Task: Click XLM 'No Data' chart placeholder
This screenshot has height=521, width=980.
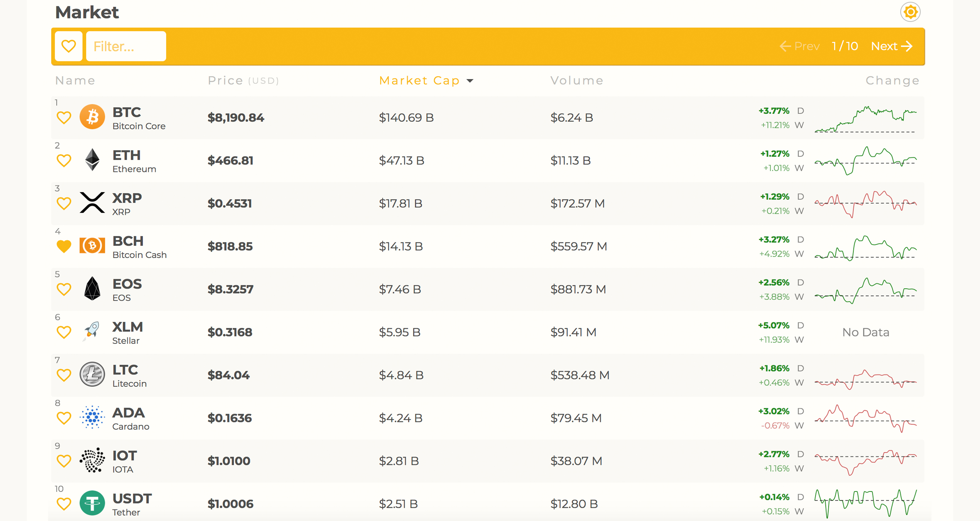Action: (865, 333)
